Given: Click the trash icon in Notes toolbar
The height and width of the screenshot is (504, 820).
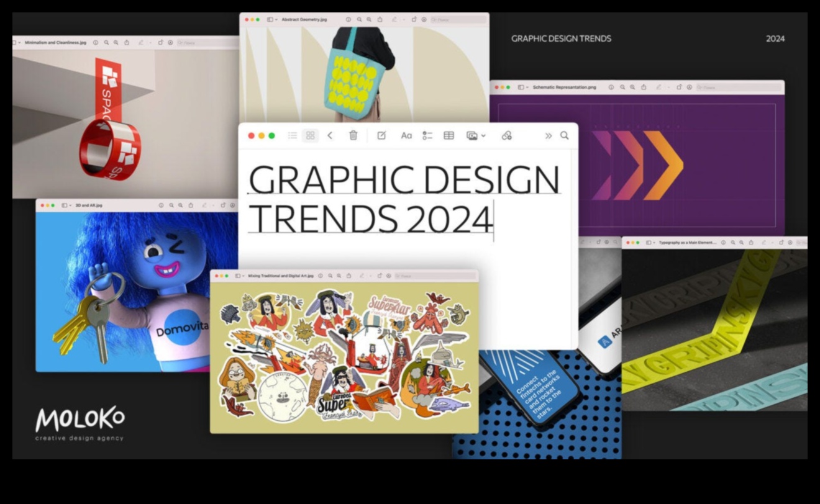Looking at the screenshot, I should click(353, 135).
